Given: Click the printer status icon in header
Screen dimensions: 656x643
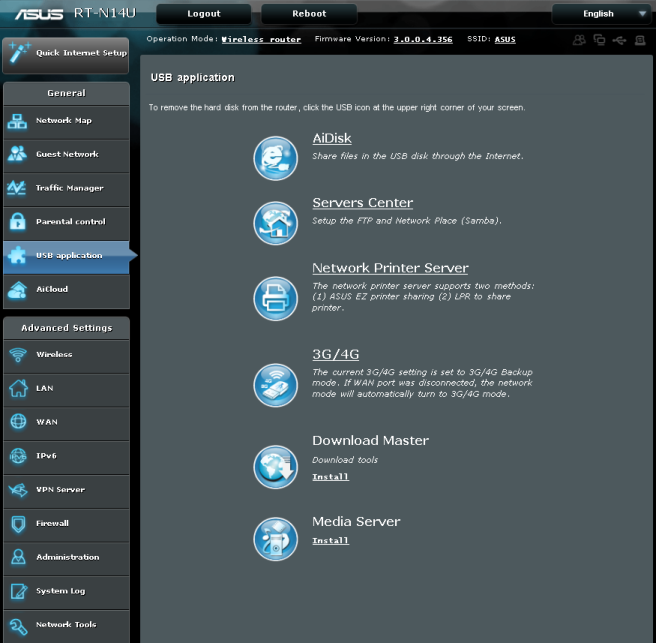Looking at the screenshot, I should (x=640, y=40).
